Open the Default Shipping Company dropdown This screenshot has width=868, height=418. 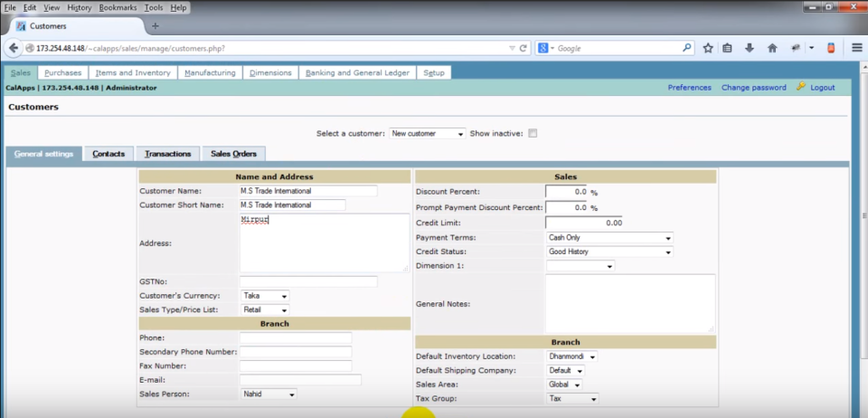(565, 370)
